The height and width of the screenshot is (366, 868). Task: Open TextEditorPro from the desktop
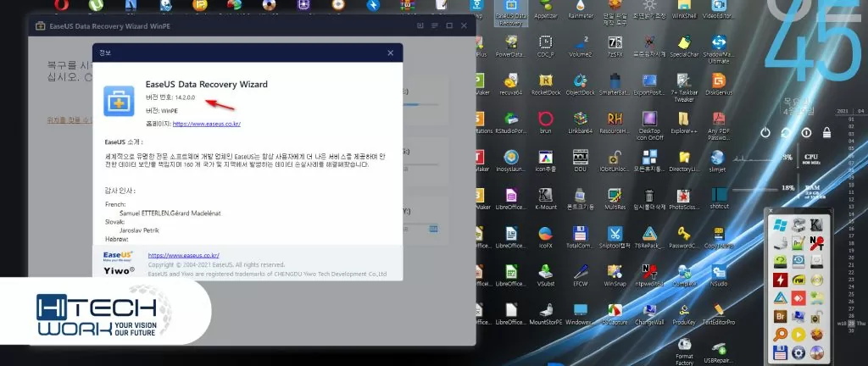point(719,313)
